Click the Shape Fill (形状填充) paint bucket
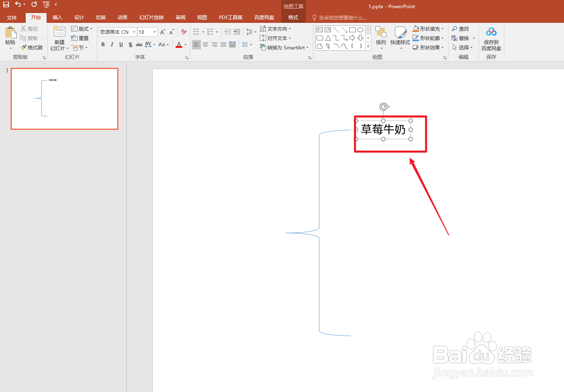 pos(416,29)
